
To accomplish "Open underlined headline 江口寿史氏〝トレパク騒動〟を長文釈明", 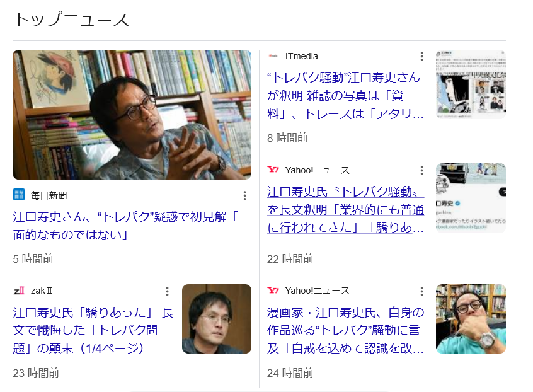I will pyautogui.click(x=345, y=209).
